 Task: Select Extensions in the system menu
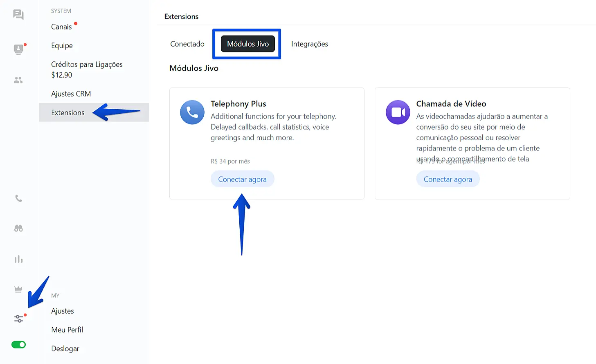(x=94, y=112)
